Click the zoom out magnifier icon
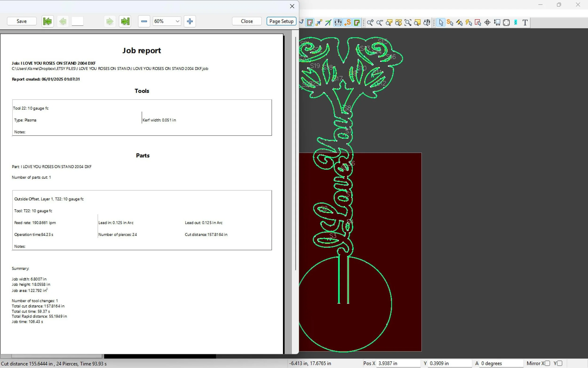Screen dimensions: 588x368 [x=379, y=23]
